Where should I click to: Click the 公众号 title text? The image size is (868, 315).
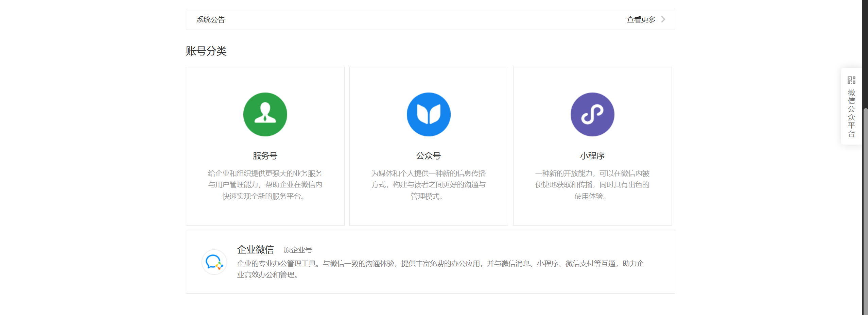[x=429, y=156]
